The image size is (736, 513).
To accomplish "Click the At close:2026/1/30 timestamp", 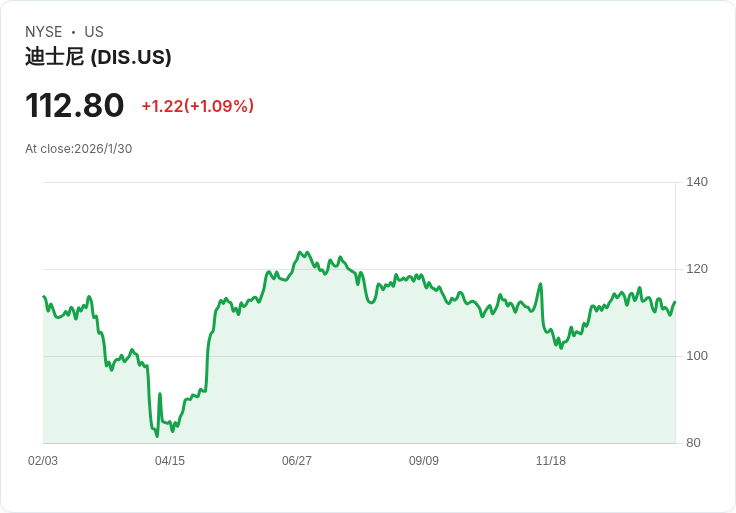I will pos(78,149).
